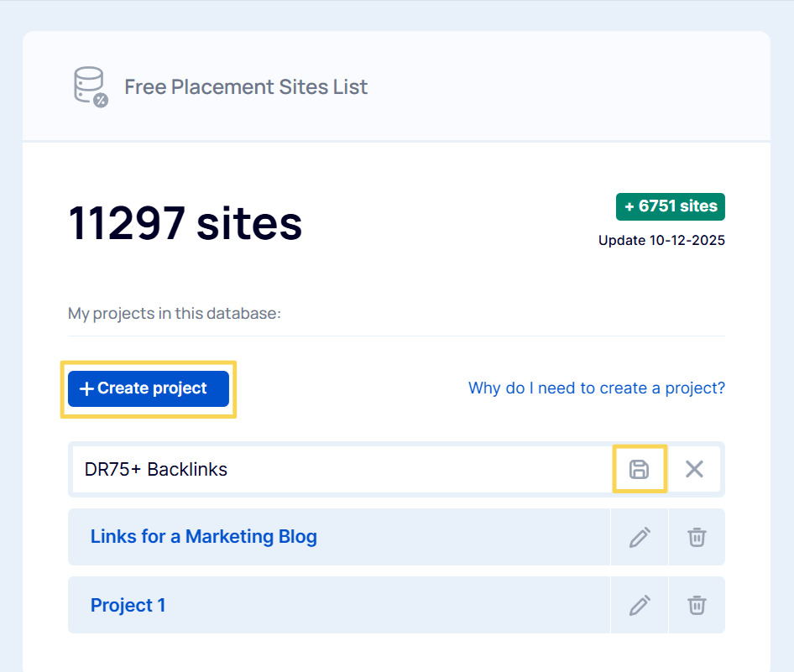Open the Project 1 link
794x672 pixels.
128,605
